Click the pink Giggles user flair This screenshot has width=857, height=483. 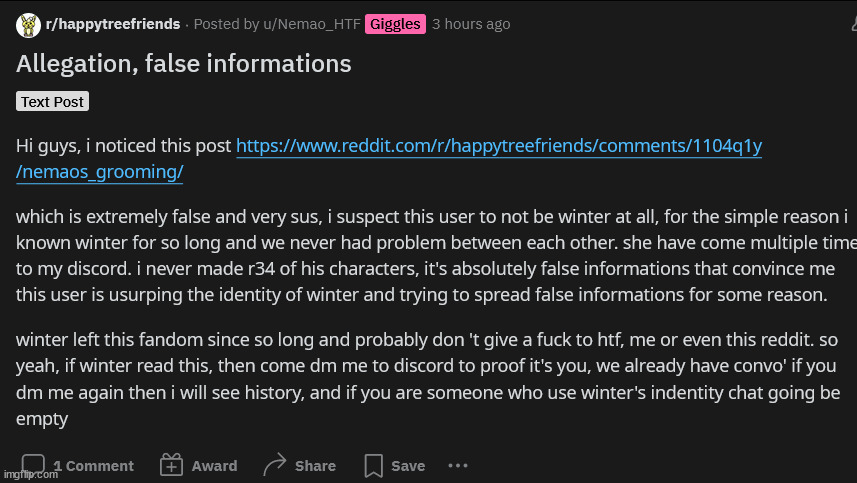(395, 24)
